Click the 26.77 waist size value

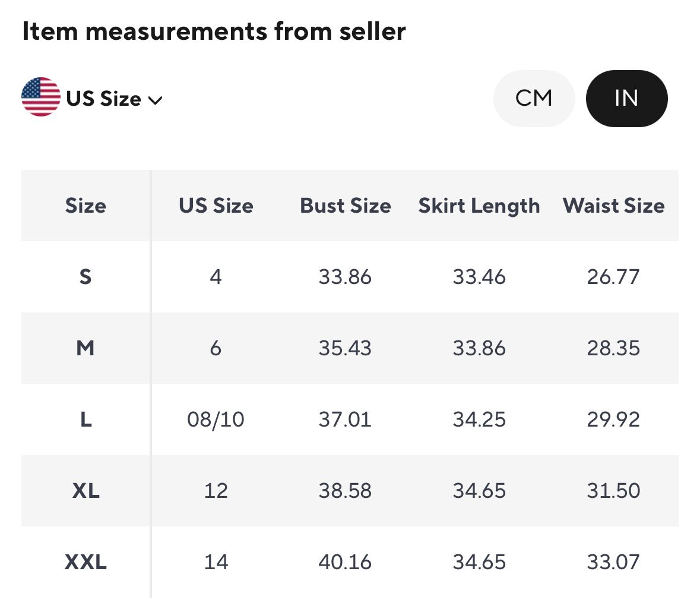[613, 277]
